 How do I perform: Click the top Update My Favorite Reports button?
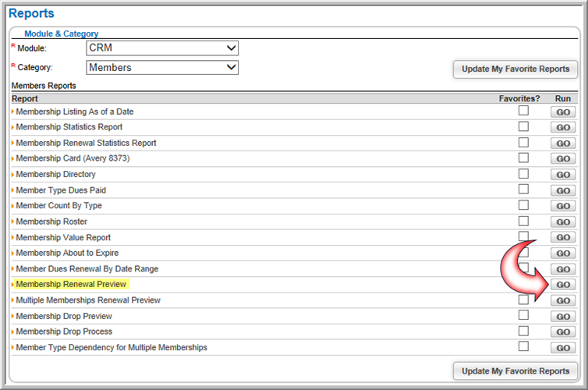(515, 69)
